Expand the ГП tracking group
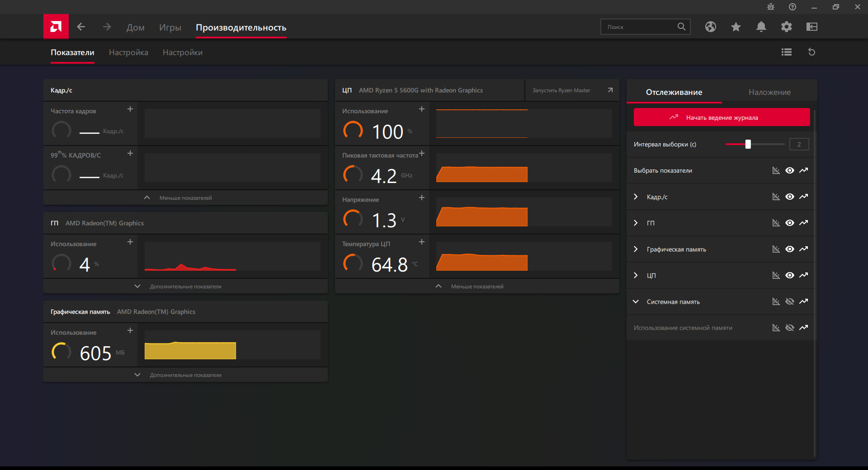 coord(636,223)
